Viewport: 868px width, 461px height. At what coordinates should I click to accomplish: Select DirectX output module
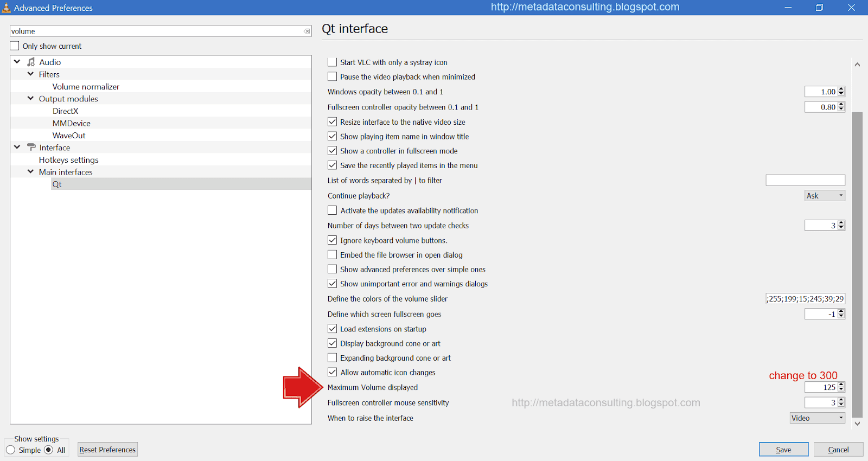coord(66,111)
